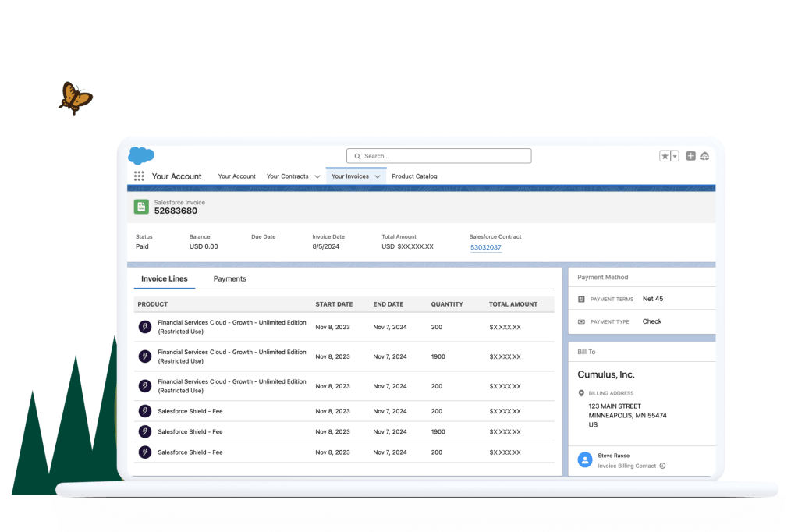The height and width of the screenshot is (532, 798).
Task: Expand the Your Contracts dropdown chevron
Action: (317, 176)
